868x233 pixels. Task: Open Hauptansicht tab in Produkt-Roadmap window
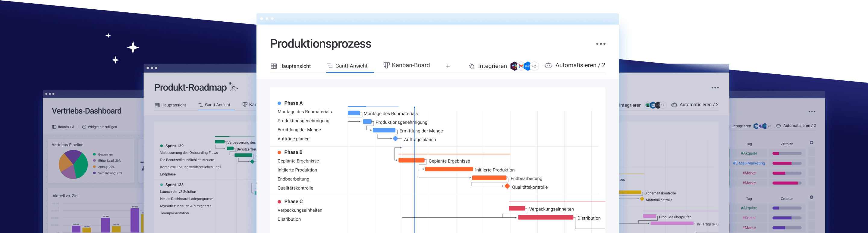[171, 105]
